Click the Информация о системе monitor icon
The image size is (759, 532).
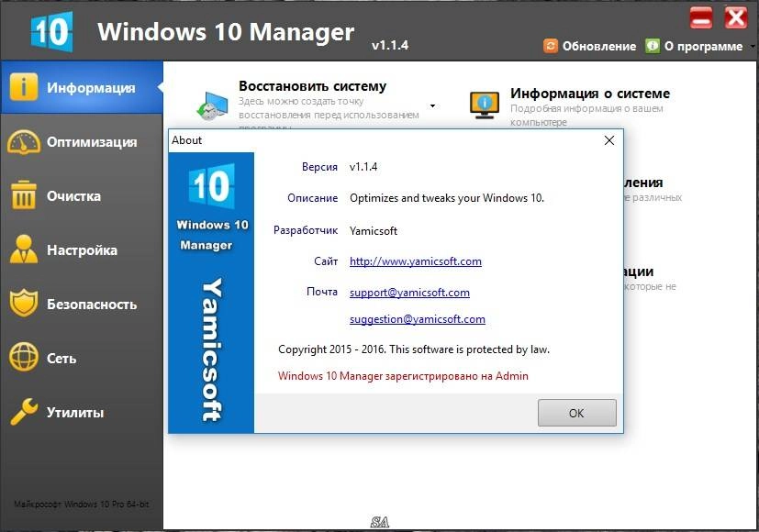(x=485, y=105)
